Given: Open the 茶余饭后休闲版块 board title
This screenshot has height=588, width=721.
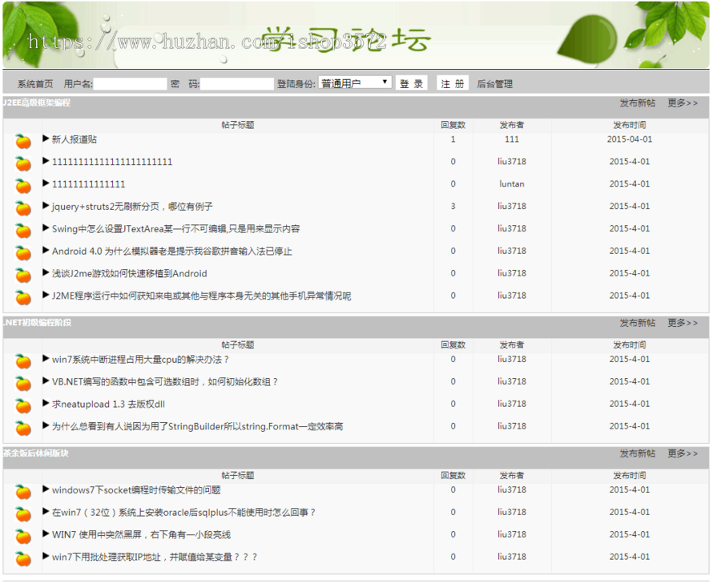Looking at the screenshot, I should click(x=36, y=453).
